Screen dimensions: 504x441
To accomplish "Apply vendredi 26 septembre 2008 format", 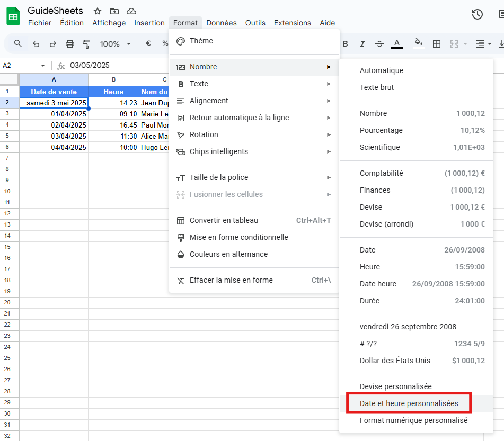I will click(x=416, y=327).
